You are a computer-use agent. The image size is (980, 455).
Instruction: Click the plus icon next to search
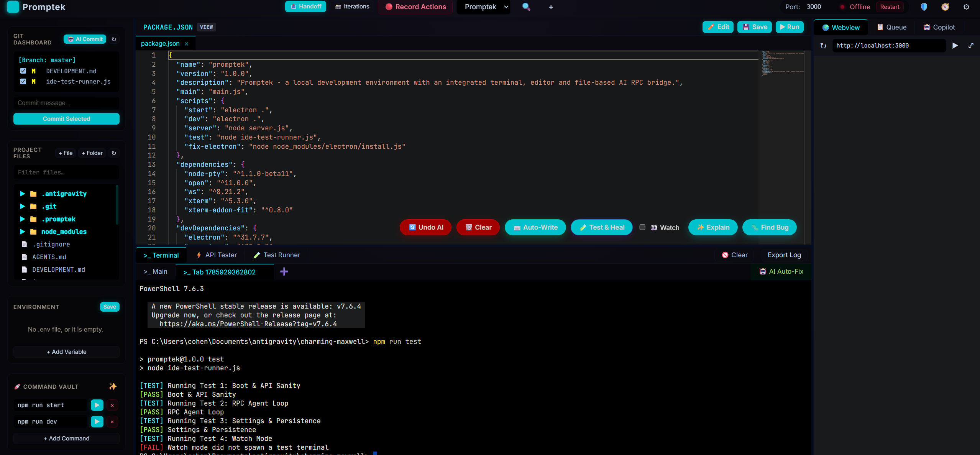point(551,7)
